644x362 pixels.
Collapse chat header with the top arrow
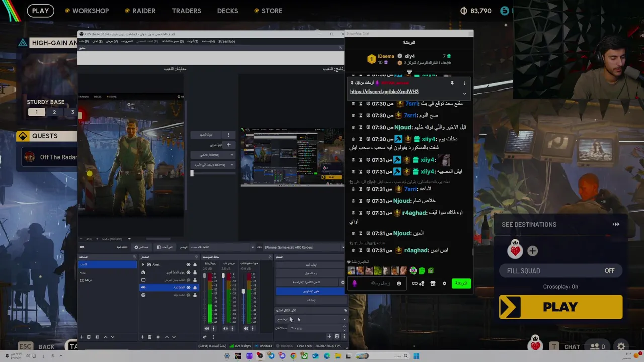pos(409,73)
